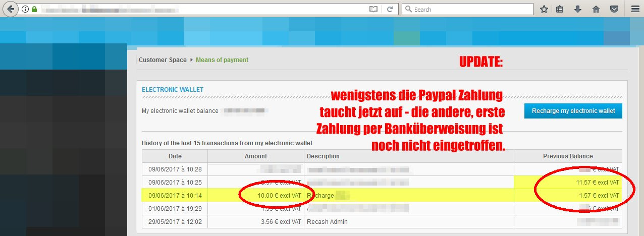Click the Date column header
This screenshot has height=236, width=644.
(175, 156)
